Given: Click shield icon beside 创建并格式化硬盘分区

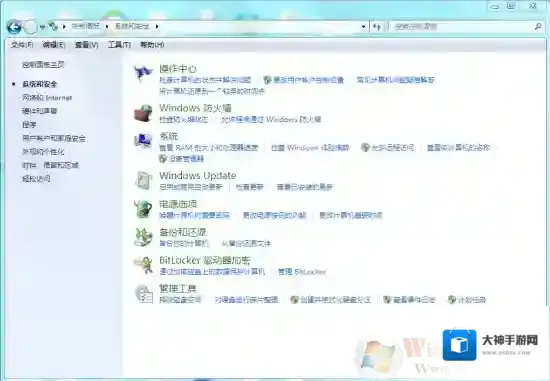Looking at the screenshot, I should pyautogui.click(x=295, y=300).
